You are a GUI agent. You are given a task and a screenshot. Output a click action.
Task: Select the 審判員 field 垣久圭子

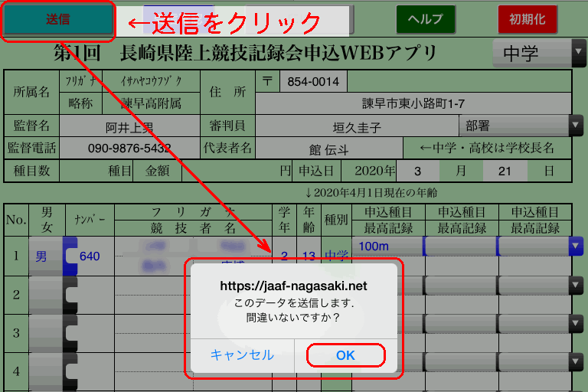pos(356,126)
